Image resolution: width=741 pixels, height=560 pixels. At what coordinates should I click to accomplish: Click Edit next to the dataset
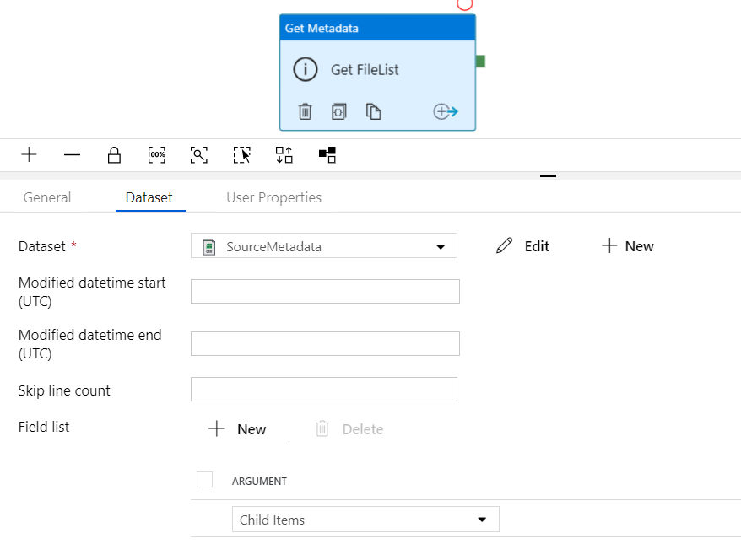(522, 246)
